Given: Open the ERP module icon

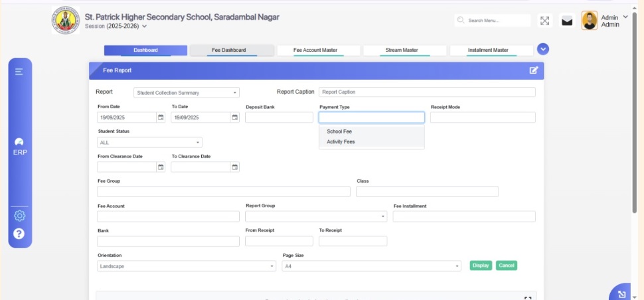Looking at the screenshot, I should pos(19,145).
